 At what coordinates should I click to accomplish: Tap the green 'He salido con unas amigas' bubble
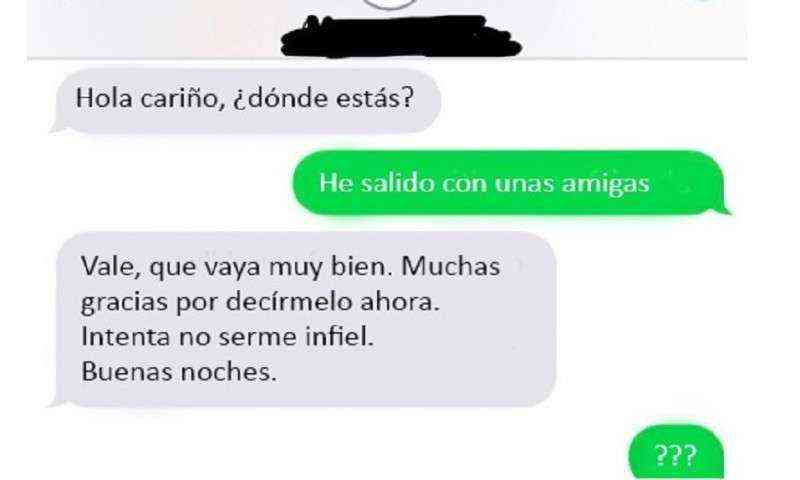pyautogui.click(x=508, y=183)
